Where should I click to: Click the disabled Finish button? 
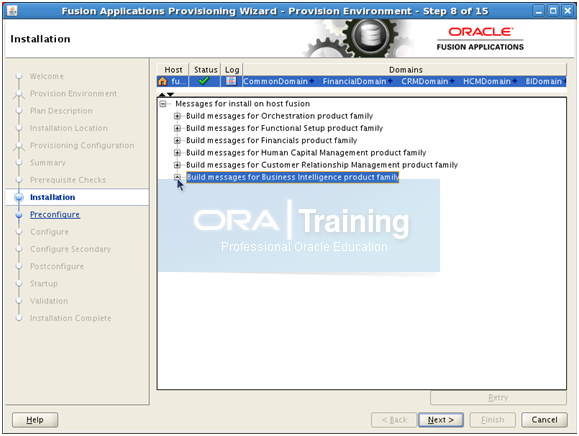coord(492,420)
